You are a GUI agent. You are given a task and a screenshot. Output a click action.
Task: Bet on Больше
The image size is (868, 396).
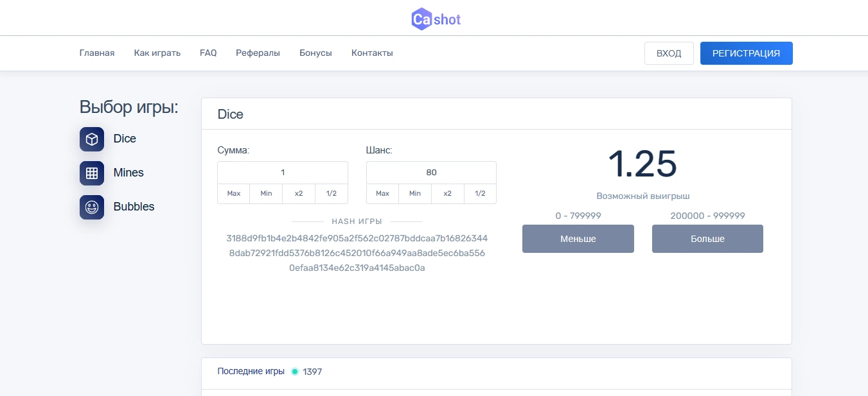(x=707, y=239)
